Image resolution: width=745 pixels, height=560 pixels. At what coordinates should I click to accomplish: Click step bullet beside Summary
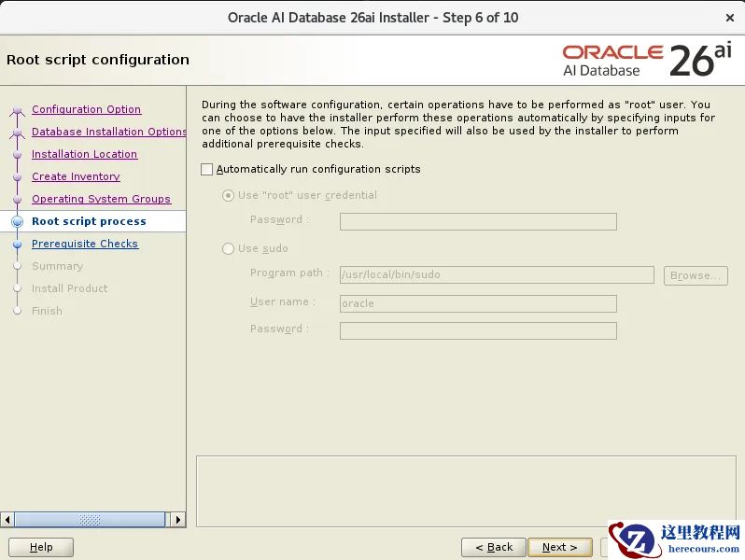[18, 266]
